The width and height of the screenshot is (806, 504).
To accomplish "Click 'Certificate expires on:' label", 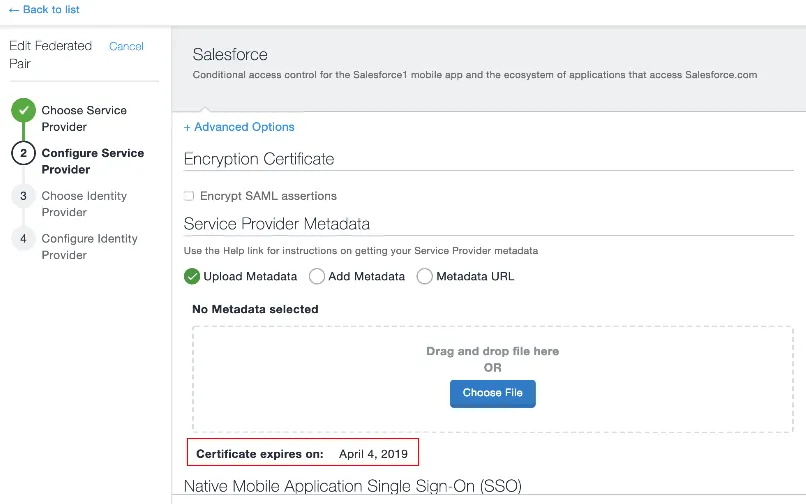I will click(x=260, y=454).
